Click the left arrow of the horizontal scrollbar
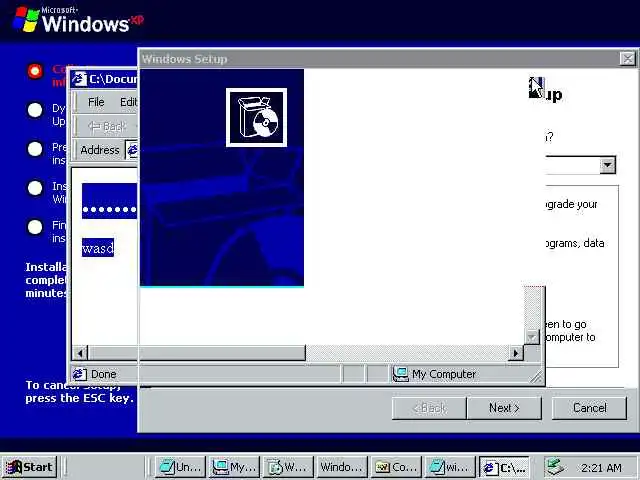This screenshot has width=640, height=480. coord(80,353)
